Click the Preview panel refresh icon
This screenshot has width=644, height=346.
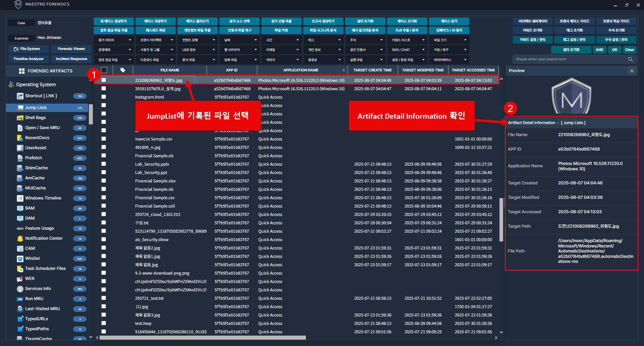632,71
